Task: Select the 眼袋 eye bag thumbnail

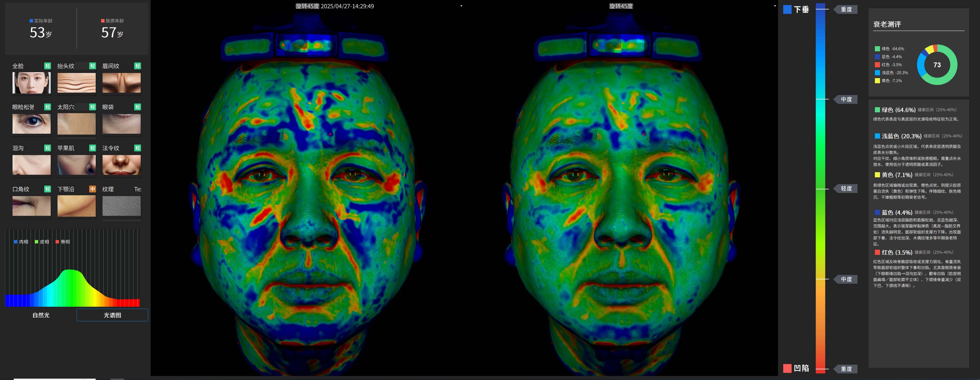Action: 121,124
